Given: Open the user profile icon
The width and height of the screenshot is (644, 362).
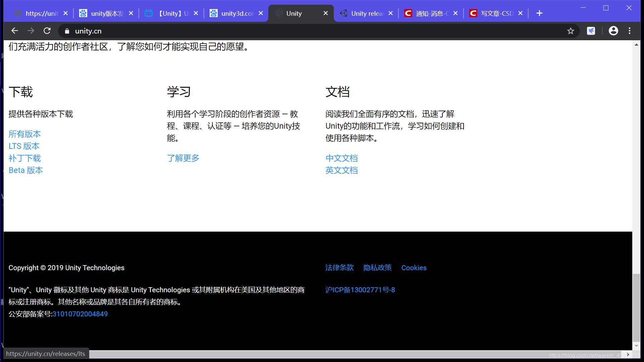Looking at the screenshot, I should (x=613, y=31).
